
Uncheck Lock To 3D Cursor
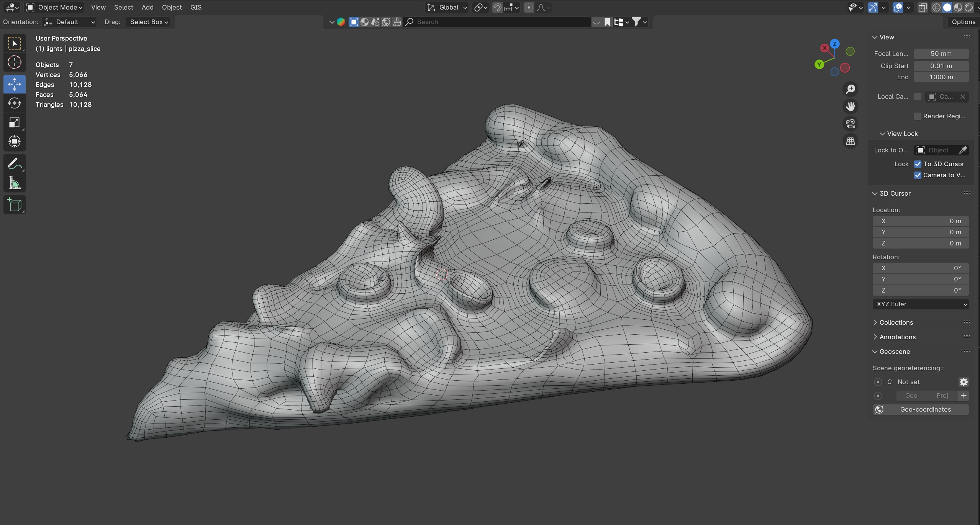[918, 164]
